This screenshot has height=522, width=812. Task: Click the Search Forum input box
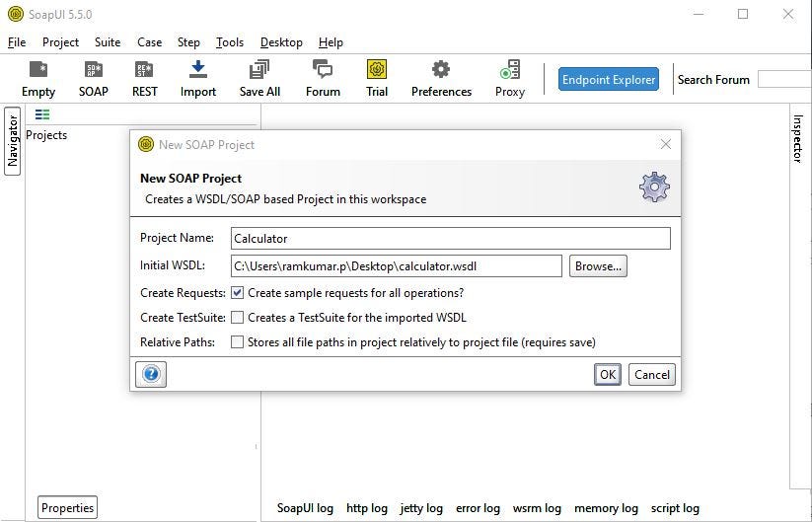pos(784,79)
